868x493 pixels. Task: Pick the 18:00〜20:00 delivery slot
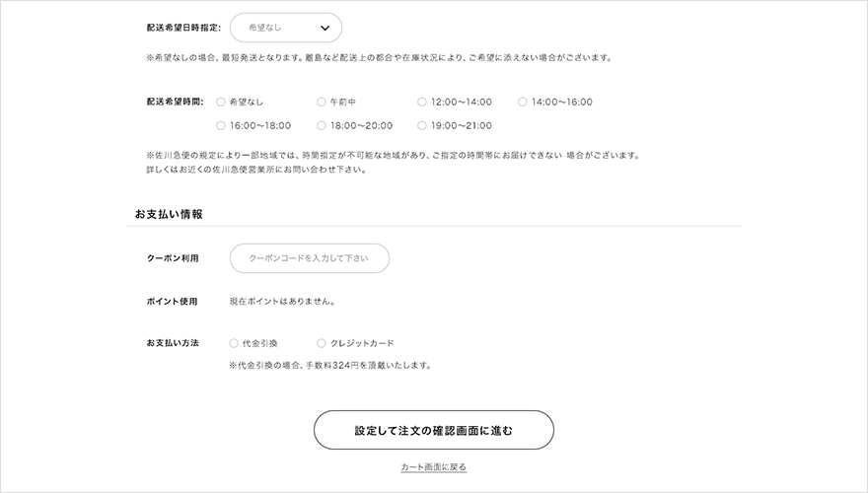322,125
